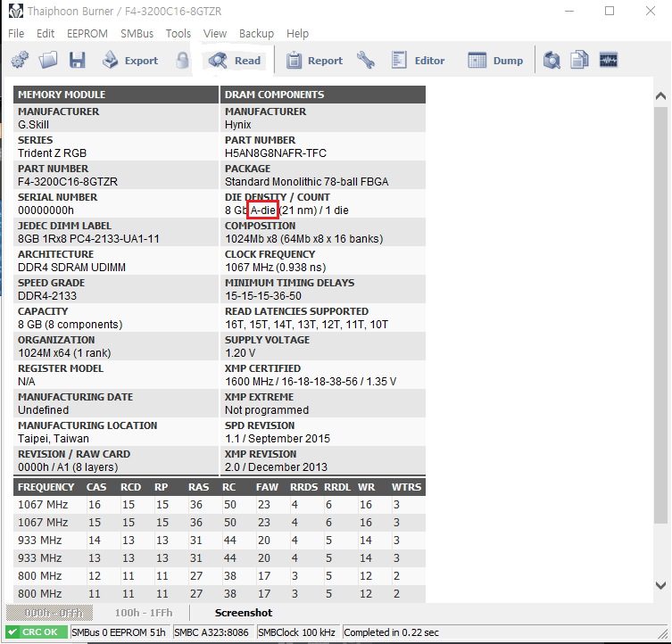Open the Backup menu
The height and width of the screenshot is (644, 672).
coord(256,33)
